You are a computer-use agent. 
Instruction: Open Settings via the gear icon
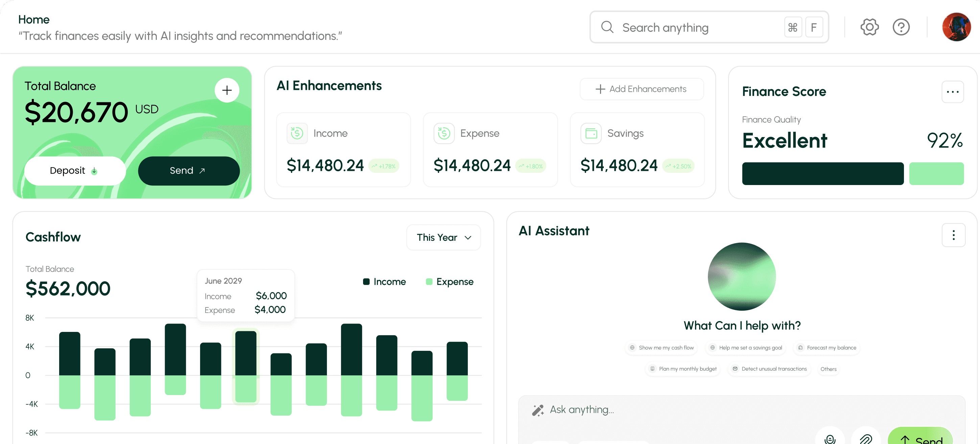(x=869, y=27)
